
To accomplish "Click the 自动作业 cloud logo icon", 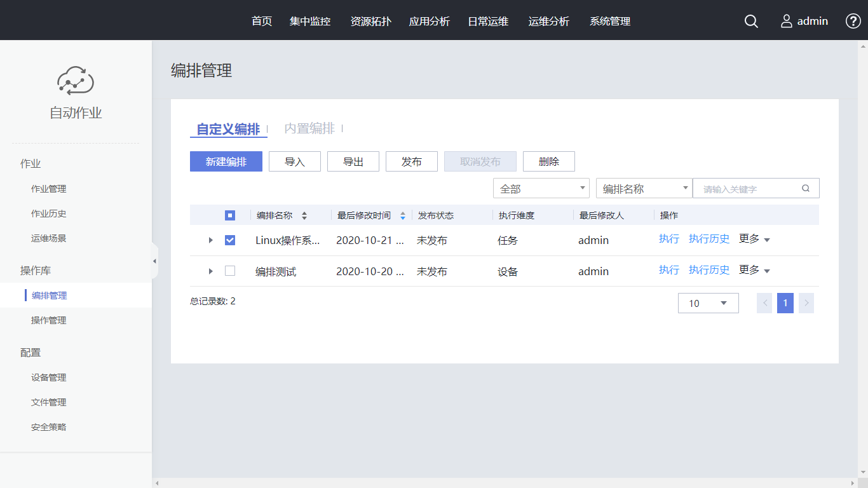I will 76,81.
